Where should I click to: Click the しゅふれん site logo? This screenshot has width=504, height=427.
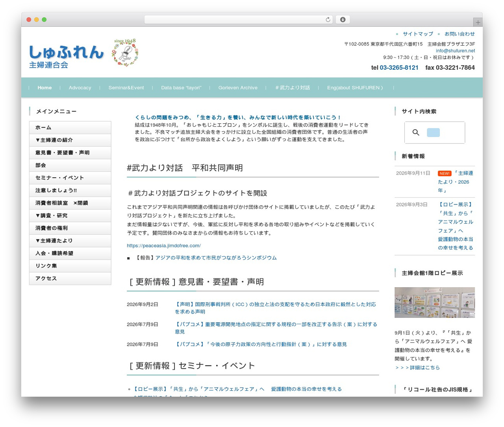[66, 56]
